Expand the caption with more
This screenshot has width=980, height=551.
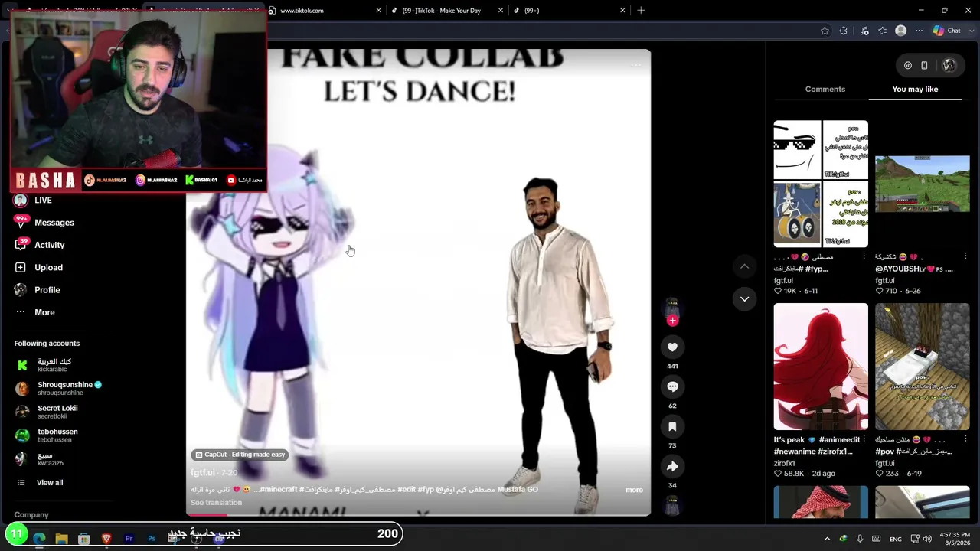pyautogui.click(x=634, y=490)
